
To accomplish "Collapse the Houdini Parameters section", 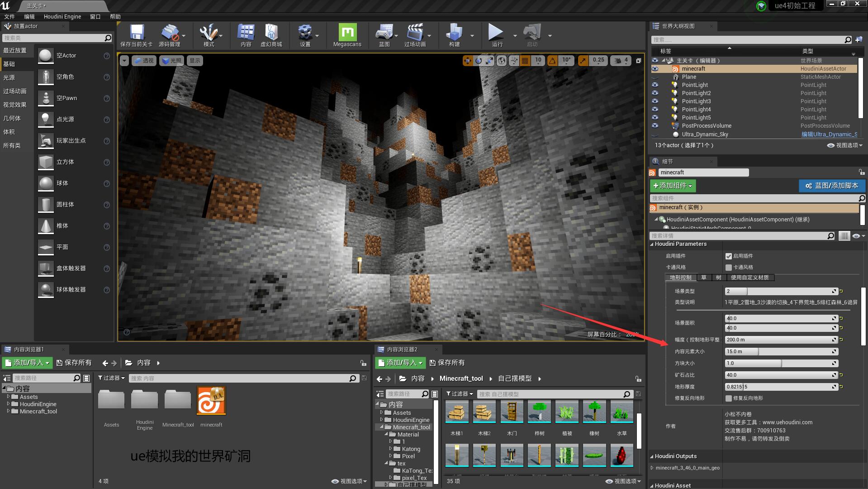I will coord(652,244).
